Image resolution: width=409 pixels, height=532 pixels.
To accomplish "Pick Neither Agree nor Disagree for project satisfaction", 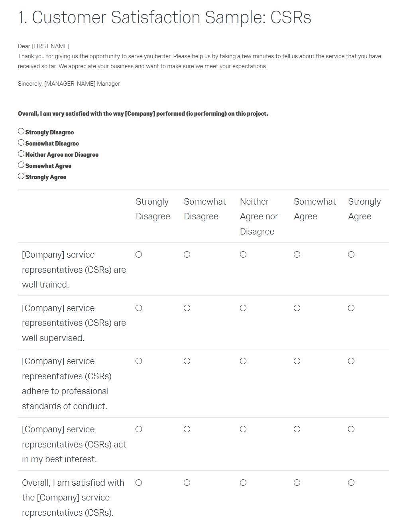I will pyautogui.click(x=21, y=154).
